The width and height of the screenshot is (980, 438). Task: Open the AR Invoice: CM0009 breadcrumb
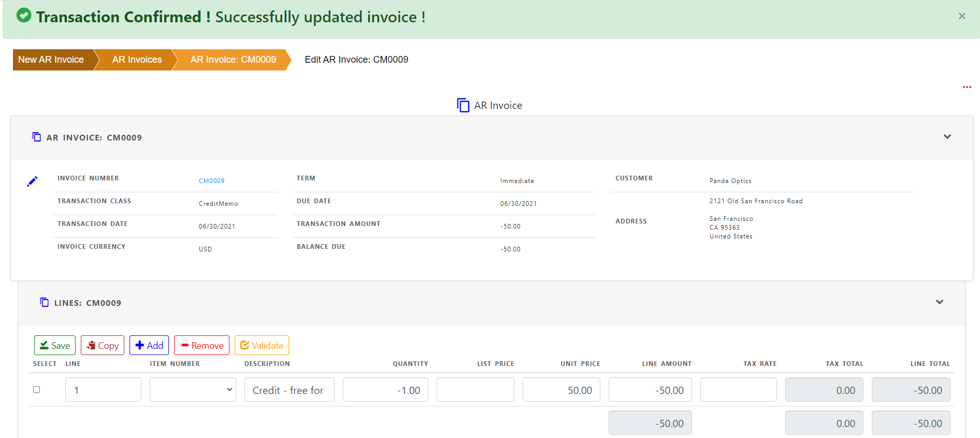pyautogui.click(x=233, y=60)
